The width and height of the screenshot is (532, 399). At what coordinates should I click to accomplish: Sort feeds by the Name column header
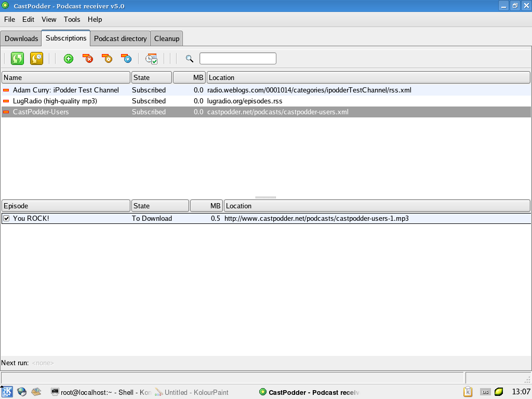point(66,77)
